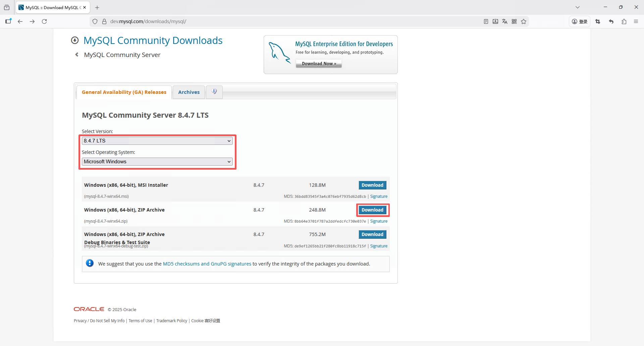
Task: Open MD5 checksums and GnuPG signatures link
Action: (x=207, y=264)
